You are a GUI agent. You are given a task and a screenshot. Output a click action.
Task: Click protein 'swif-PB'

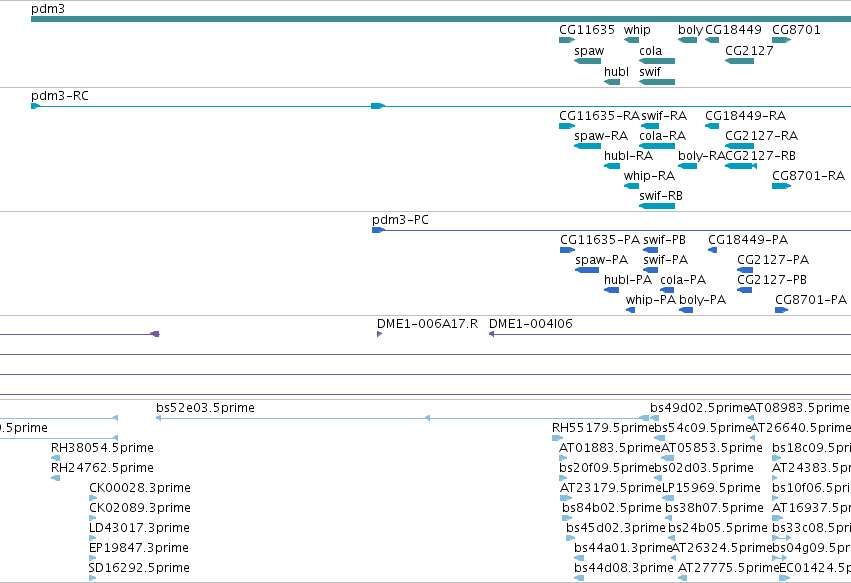coord(664,240)
